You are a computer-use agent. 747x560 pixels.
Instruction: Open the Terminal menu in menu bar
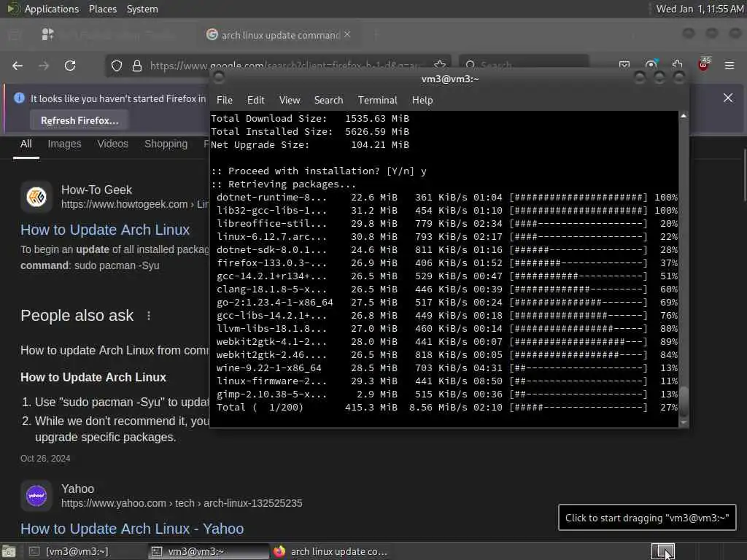377,100
